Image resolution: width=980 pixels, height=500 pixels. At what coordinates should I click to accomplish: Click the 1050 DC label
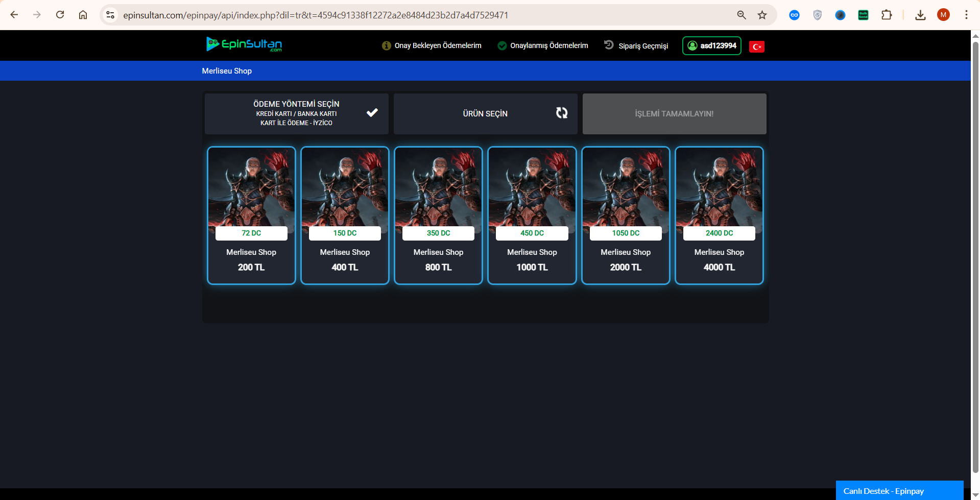(x=626, y=233)
